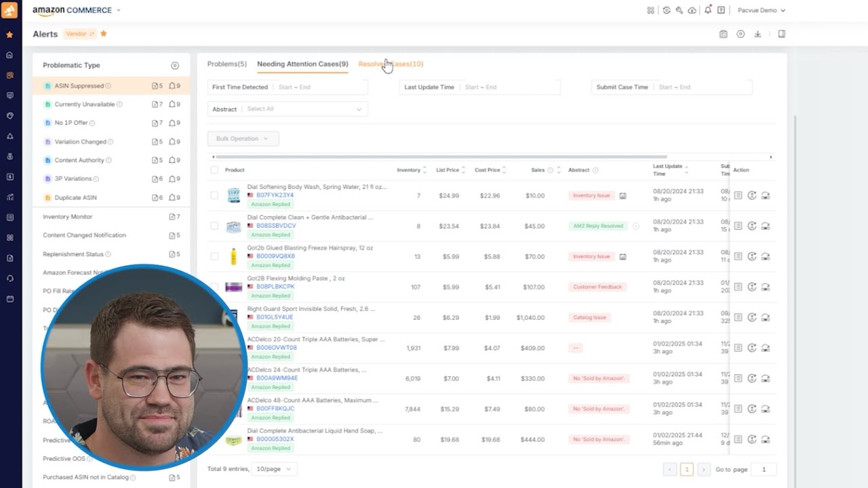Screen dimensions: 868x488
Task: Click the favorites star in left sidebar
Action: 9,35
